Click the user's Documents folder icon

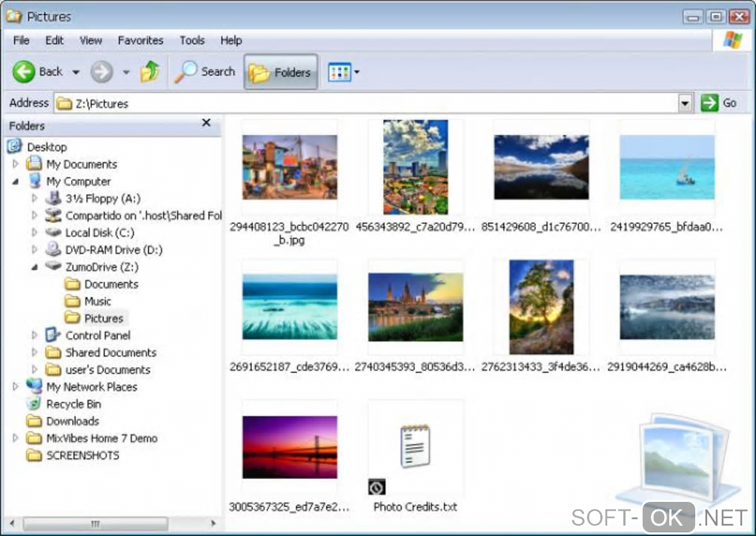(53, 369)
